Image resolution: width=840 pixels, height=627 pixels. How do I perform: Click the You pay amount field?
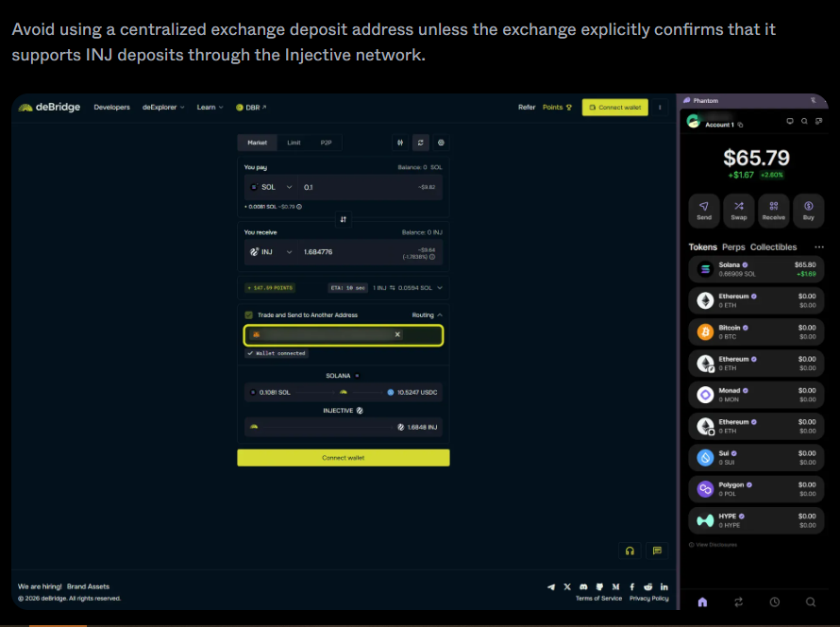pos(370,187)
